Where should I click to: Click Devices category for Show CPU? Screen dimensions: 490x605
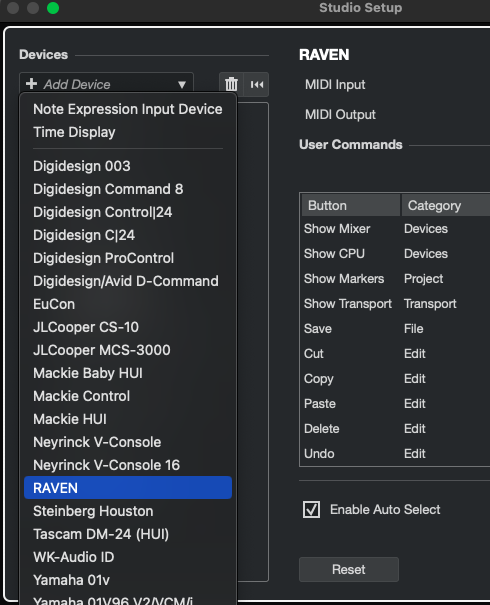[x=426, y=253]
